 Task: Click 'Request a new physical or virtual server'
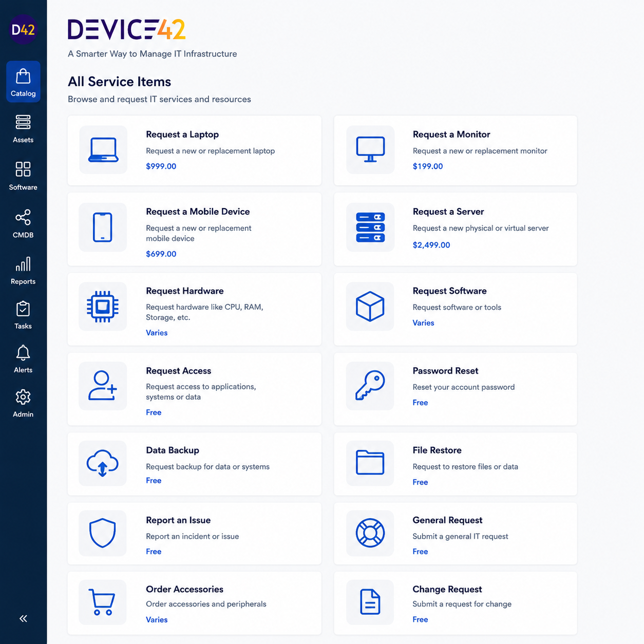point(481,228)
